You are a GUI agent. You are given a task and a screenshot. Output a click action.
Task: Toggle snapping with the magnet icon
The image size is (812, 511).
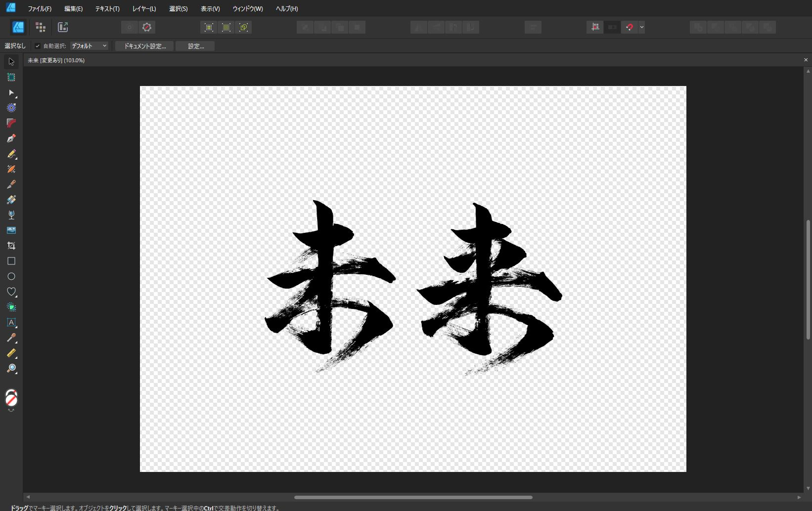tap(630, 27)
